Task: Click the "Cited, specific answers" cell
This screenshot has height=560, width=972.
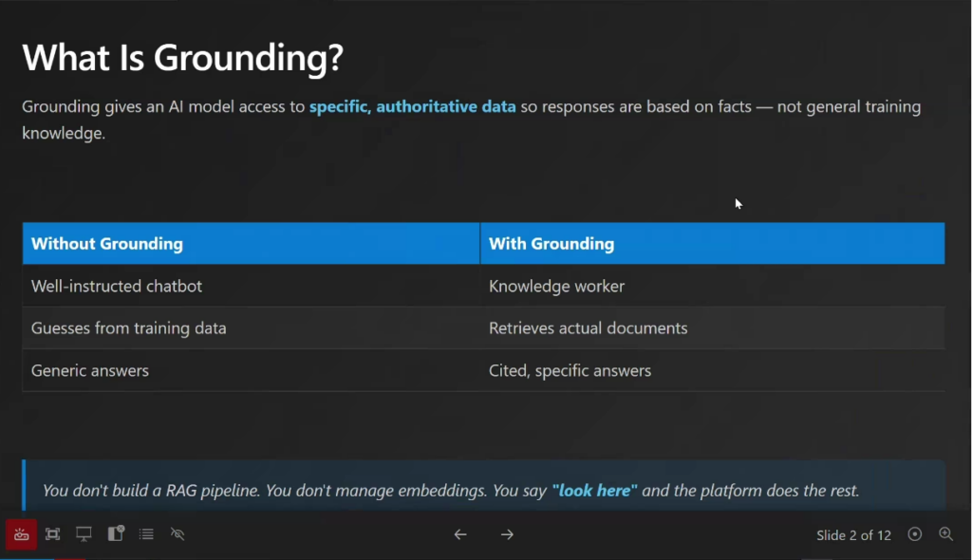Action: (x=570, y=370)
